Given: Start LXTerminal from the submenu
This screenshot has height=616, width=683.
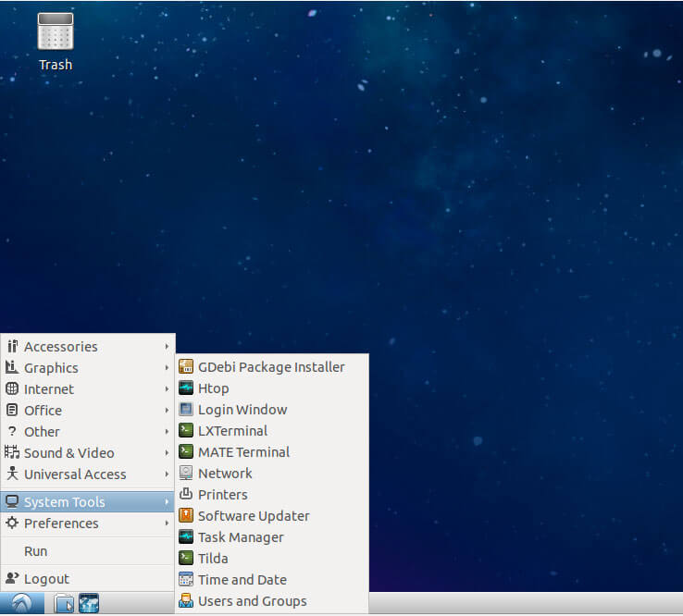Looking at the screenshot, I should click(x=272, y=430).
